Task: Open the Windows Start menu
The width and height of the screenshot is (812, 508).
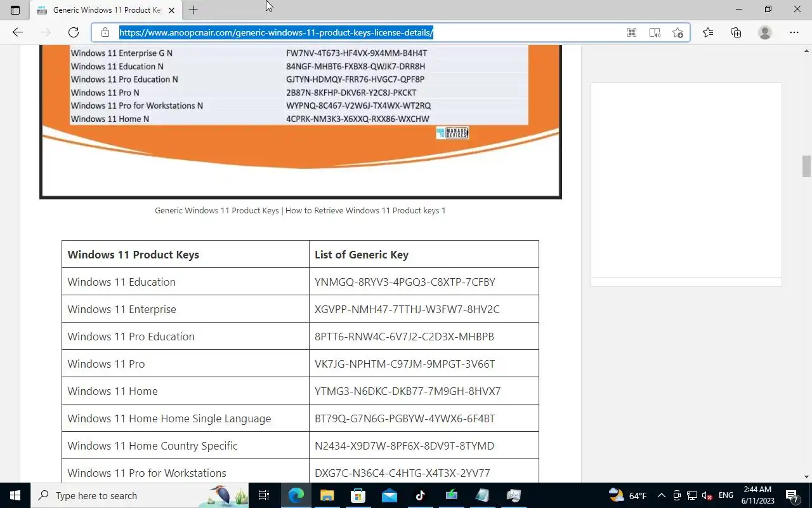Action: (15, 495)
